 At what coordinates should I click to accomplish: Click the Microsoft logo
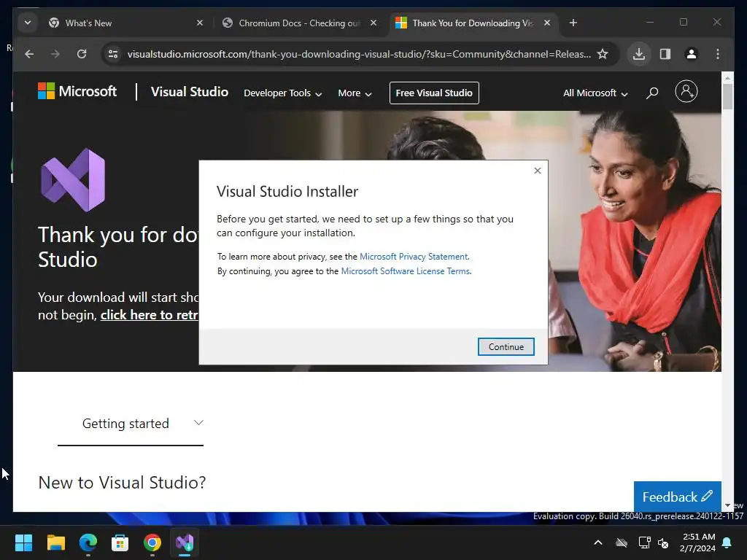[77, 91]
